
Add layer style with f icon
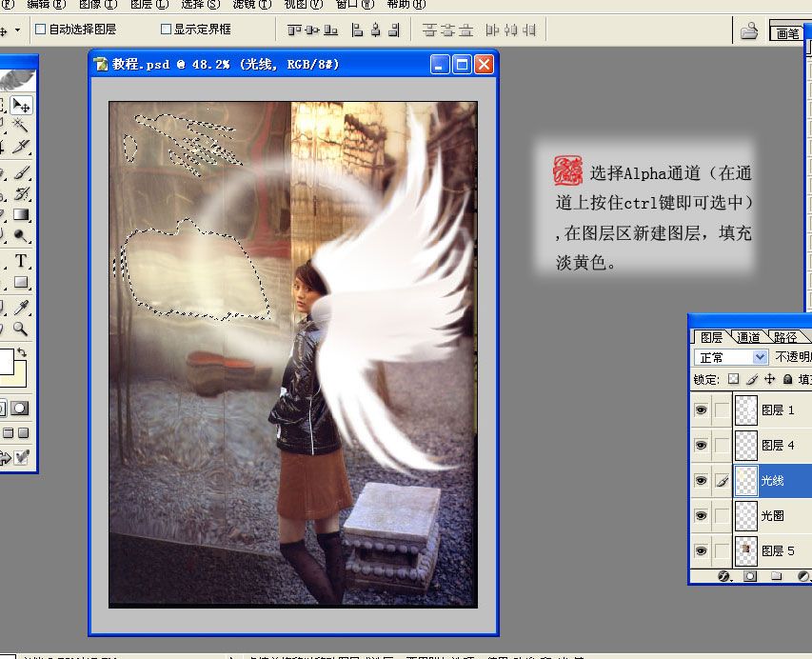(x=724, y=576)
